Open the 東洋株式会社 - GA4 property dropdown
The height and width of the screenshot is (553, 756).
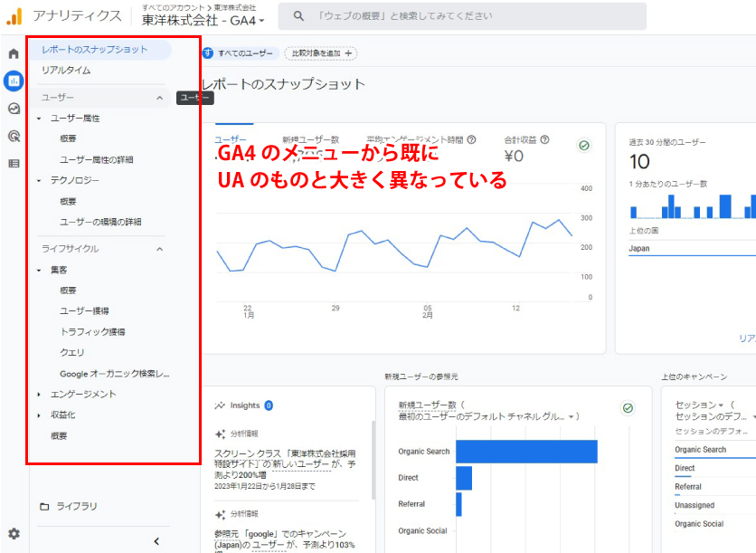coord(203,21)
